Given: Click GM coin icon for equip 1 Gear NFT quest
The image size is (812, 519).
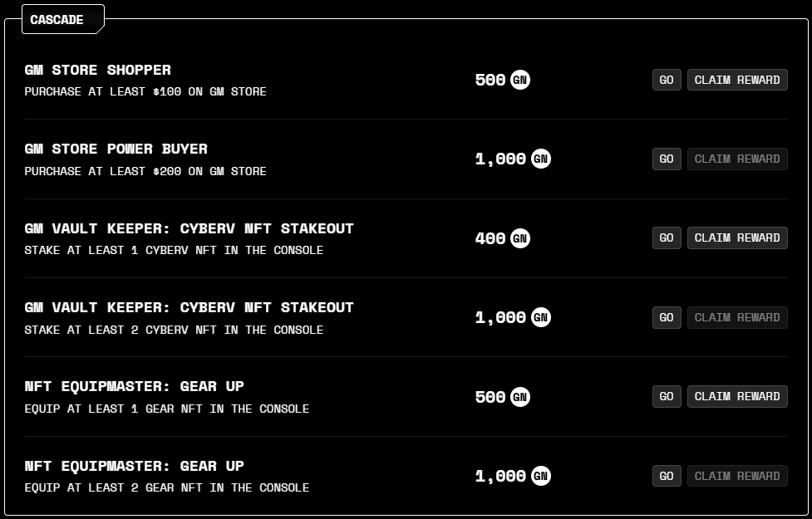Looking at the screenshot, I should (520, 397).
